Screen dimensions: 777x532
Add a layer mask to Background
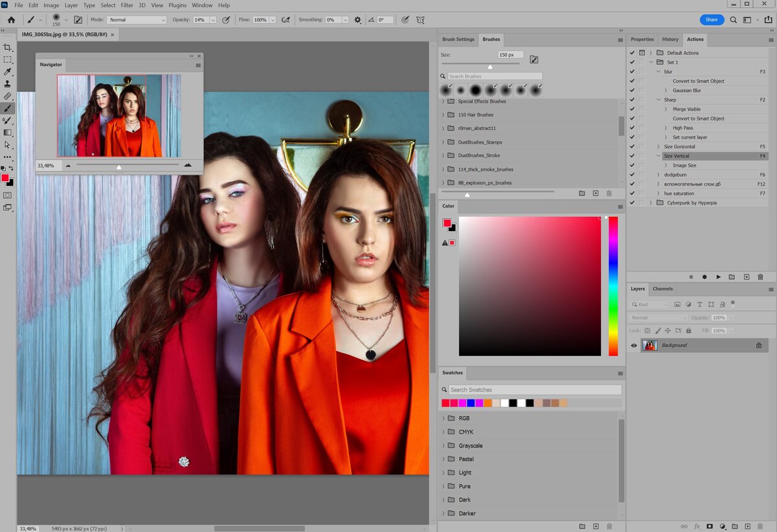click(x=710, y=527)
